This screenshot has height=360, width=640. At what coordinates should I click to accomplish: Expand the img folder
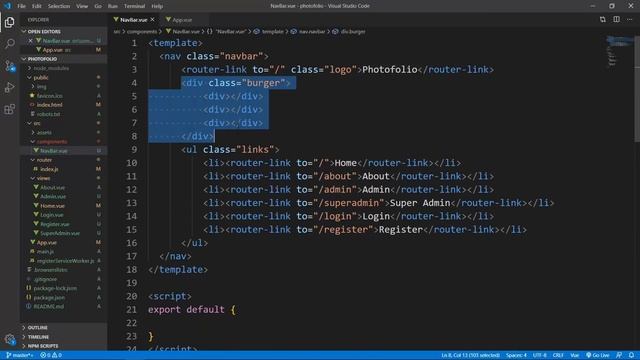pos(42,87)
